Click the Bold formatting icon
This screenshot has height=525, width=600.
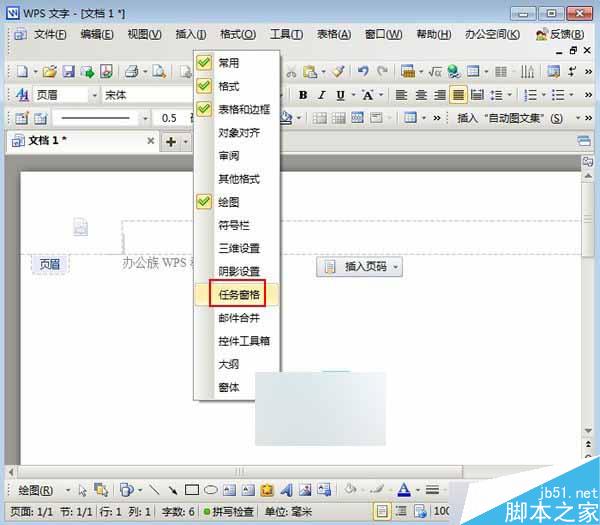pyautogui.click(x=303, y=95)
